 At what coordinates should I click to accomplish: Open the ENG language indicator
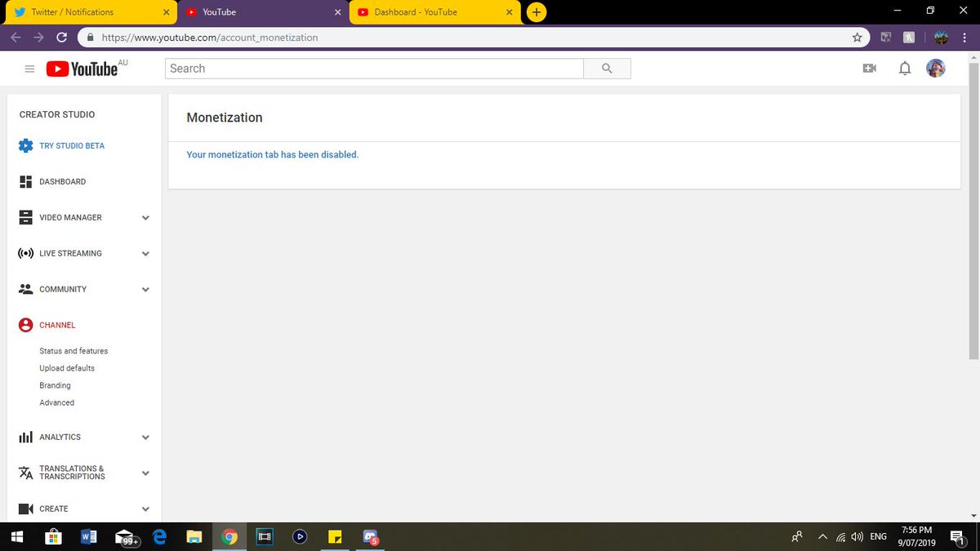[878, 537]
